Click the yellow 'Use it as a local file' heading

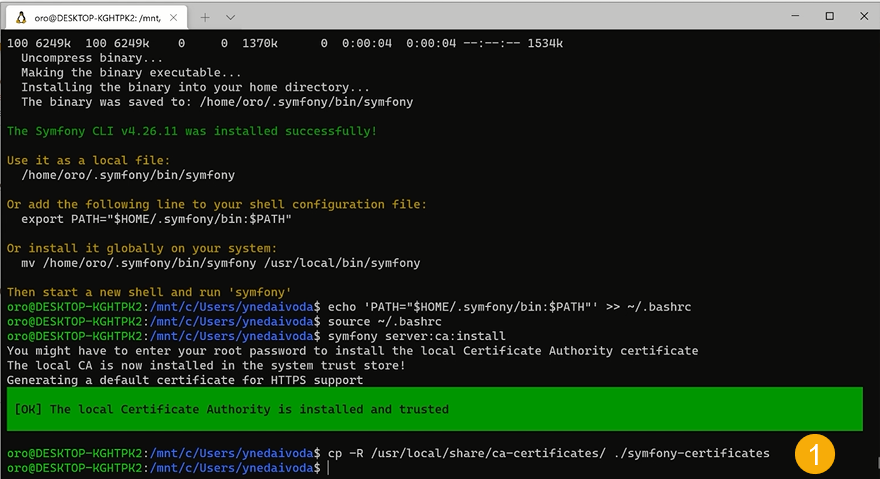click(88, 160)
